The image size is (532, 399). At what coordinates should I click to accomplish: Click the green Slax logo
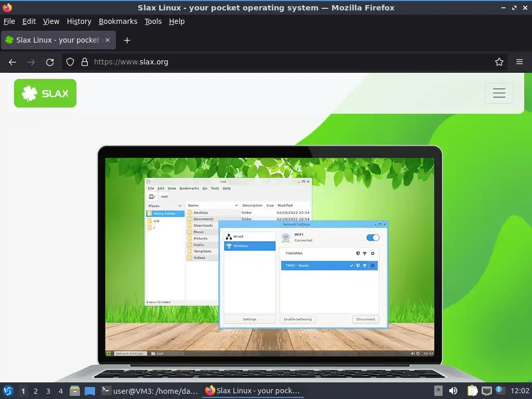pyautogui.click(x=45, y=94)
